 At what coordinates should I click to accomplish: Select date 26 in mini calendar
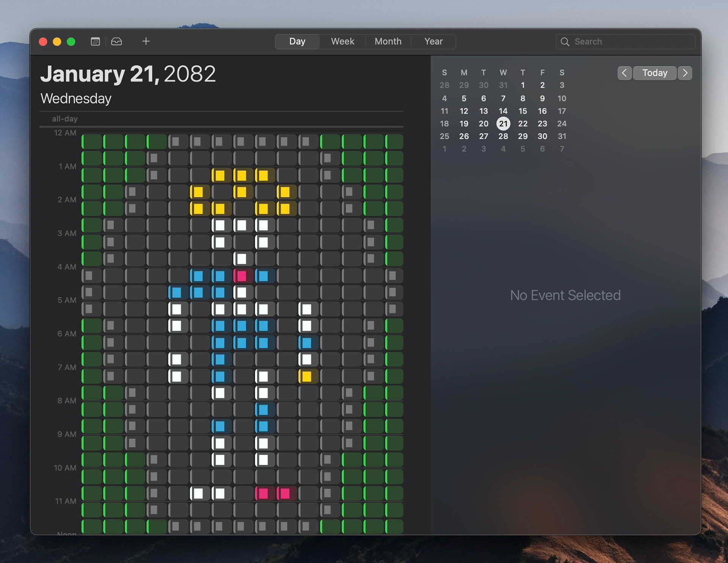[464, 136]
